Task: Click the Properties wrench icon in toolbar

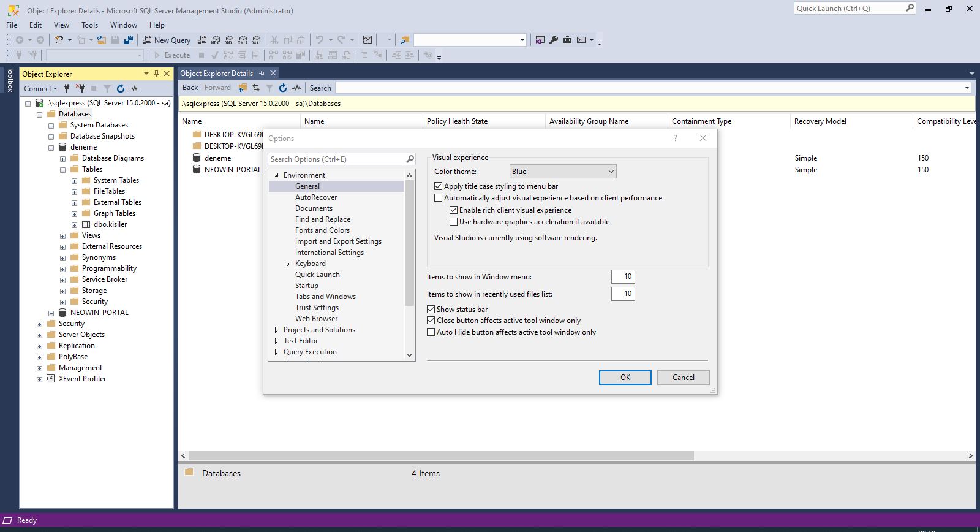Action: (554, 40)
